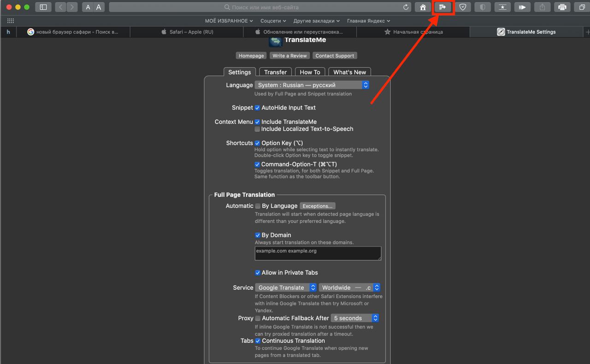The height and width of the screenshot is (364, 590).
Task: Select the TranslateMe Settings browser tab
Action: [x=527, y=32]
